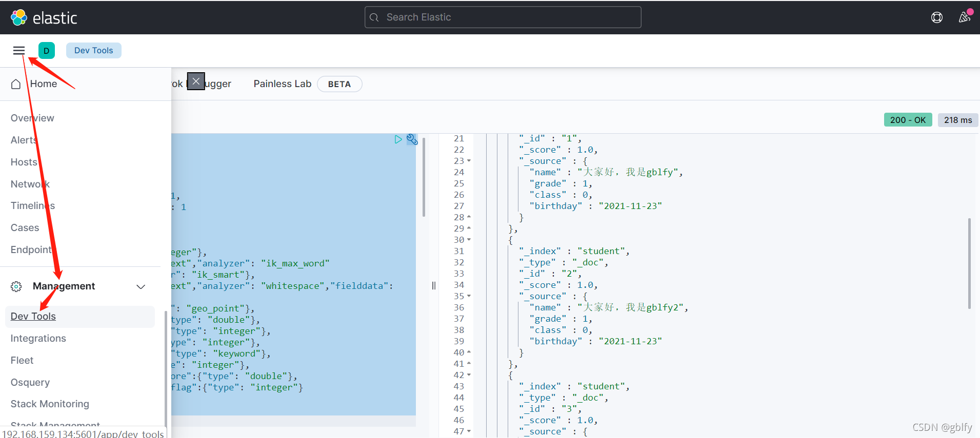Click the editor pane resize handle
The height and width of the screenshot is (438, 980).
click(x=434, y=285)
